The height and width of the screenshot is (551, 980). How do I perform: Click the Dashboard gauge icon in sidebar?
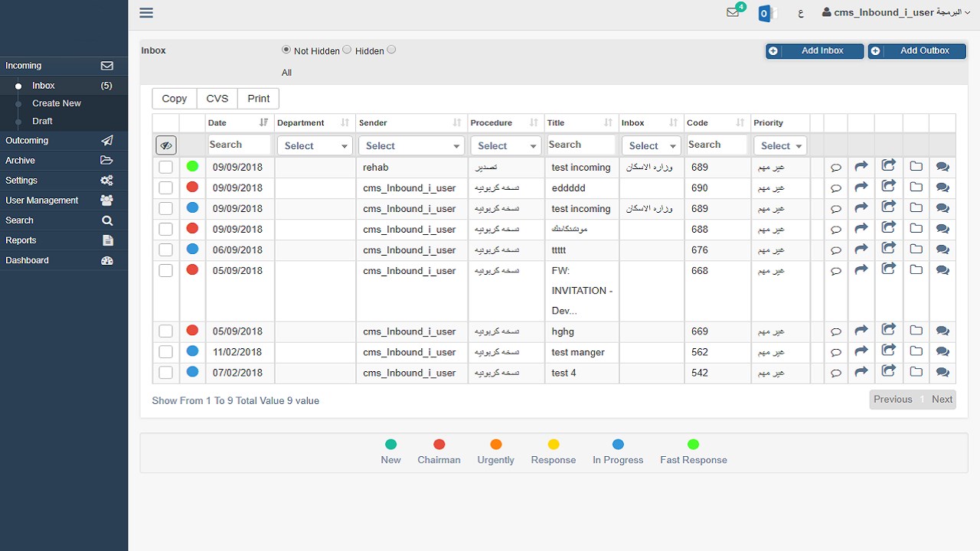point(107,260)
